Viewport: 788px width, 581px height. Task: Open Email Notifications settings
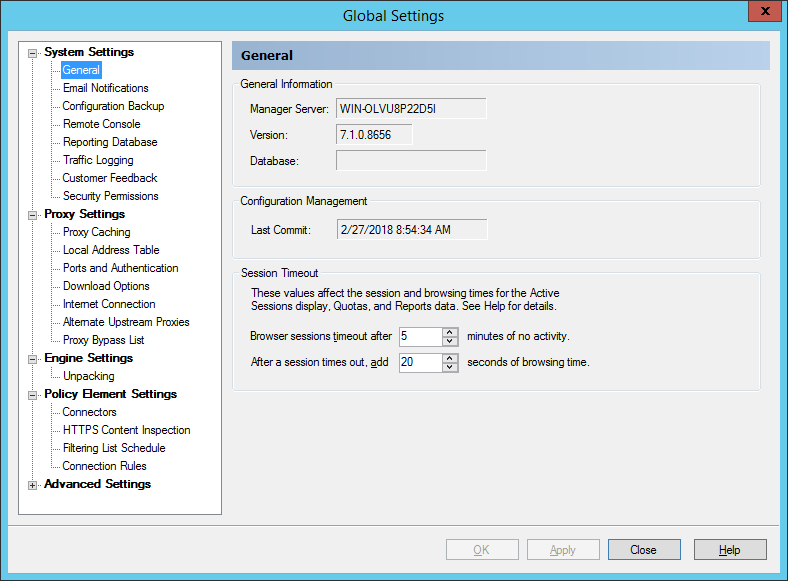[x=105, y=88]
